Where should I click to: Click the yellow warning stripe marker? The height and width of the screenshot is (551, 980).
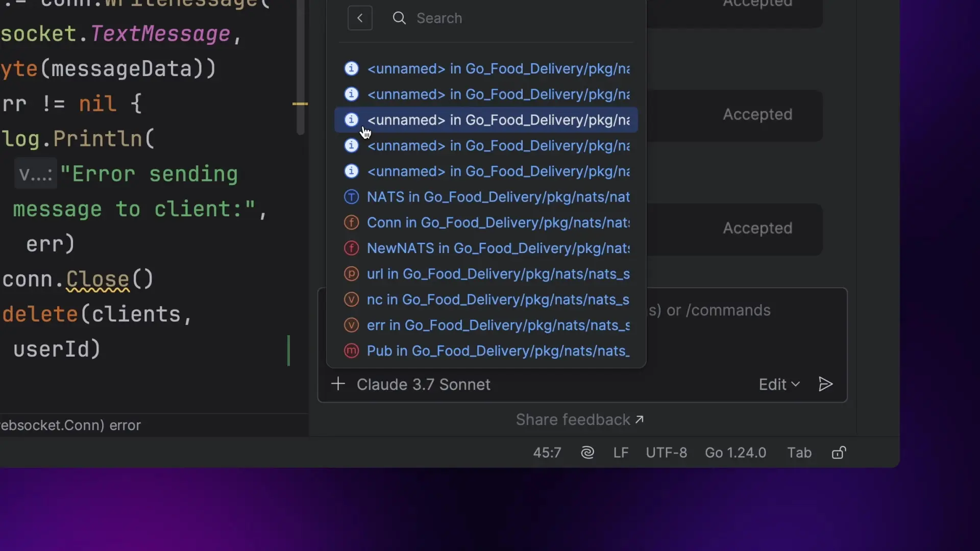coord(300,104)
